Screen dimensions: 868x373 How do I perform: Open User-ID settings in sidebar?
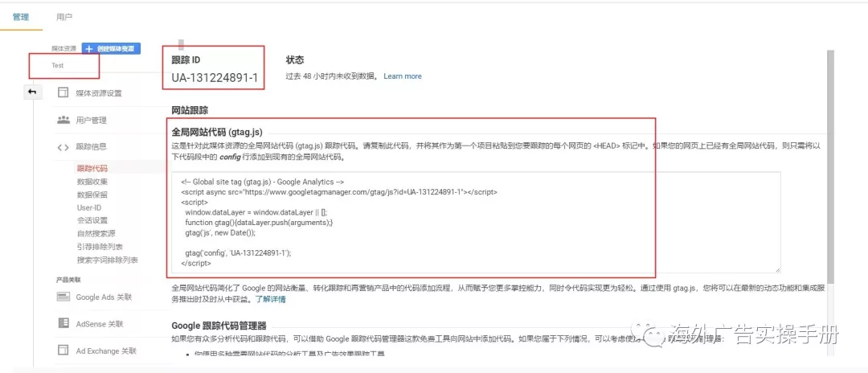(x=89, y=207)
